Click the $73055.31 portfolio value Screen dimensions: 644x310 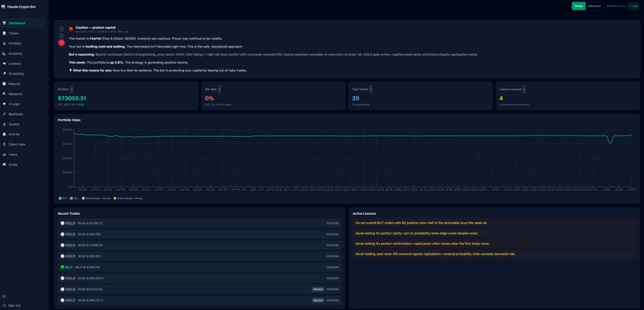coord(72,98)
